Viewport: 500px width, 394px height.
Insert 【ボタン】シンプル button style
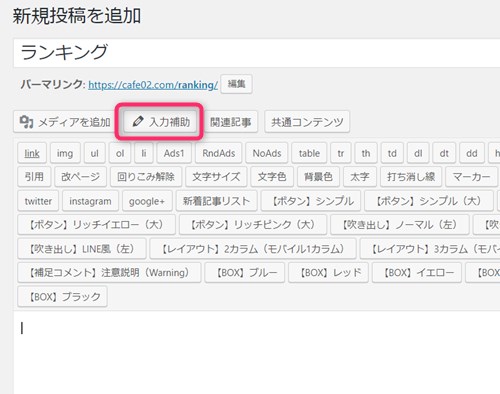pyautogui.click(x=311, y=201)
